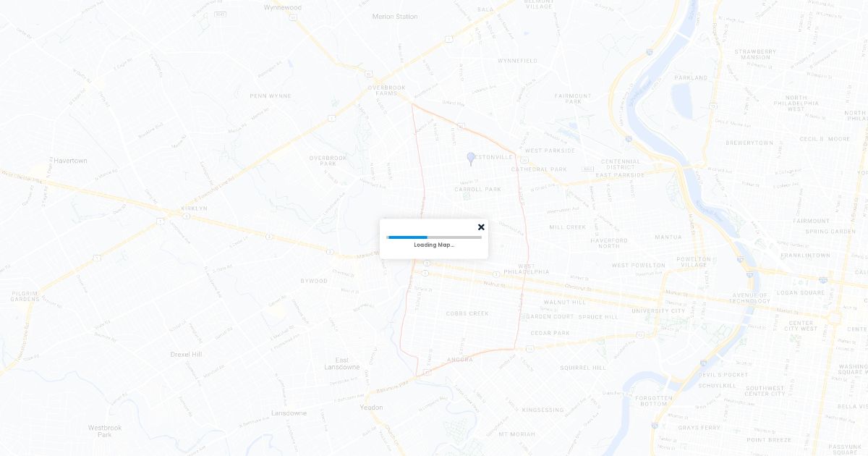Click the 'Wynnefield' map label
The width and height of the screenshot is (868, 456).
(518, 61)
